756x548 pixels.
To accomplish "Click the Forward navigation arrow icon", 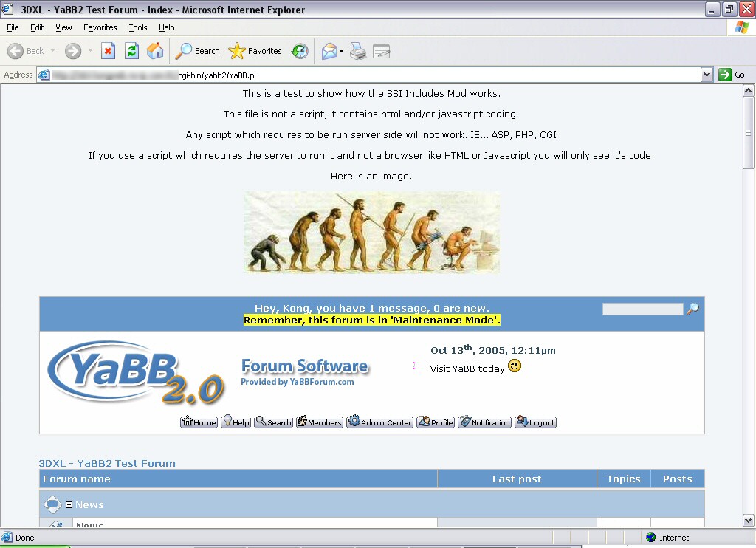I will pyautogui.click(x=73, y=51).
